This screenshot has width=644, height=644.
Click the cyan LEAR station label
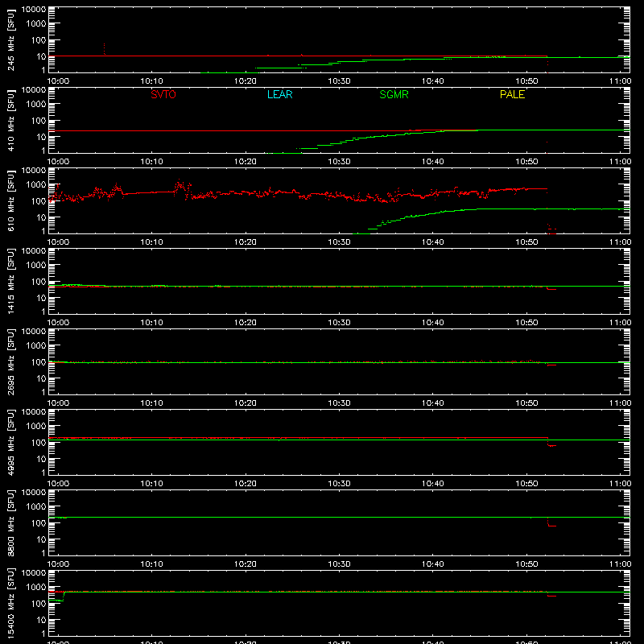(279, 94)
